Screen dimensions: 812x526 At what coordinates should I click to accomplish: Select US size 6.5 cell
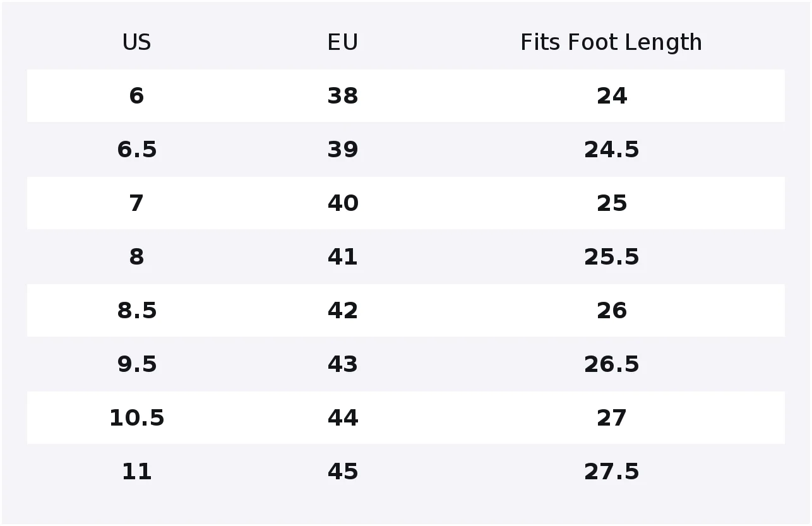click(136, 150)
